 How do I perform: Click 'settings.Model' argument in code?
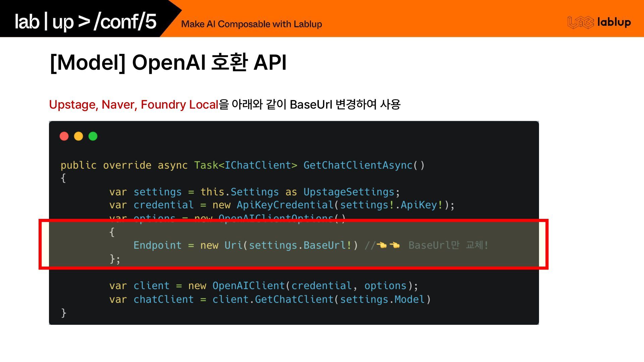[382, 299]
